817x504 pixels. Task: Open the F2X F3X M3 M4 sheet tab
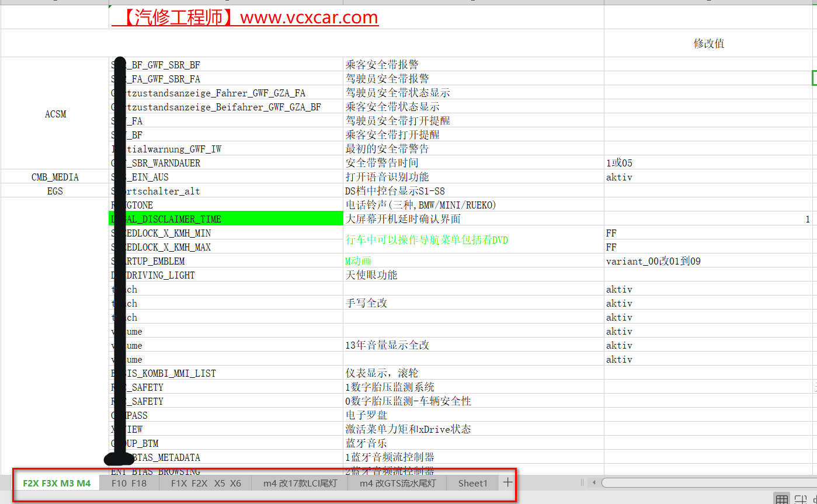coord(57,483)
